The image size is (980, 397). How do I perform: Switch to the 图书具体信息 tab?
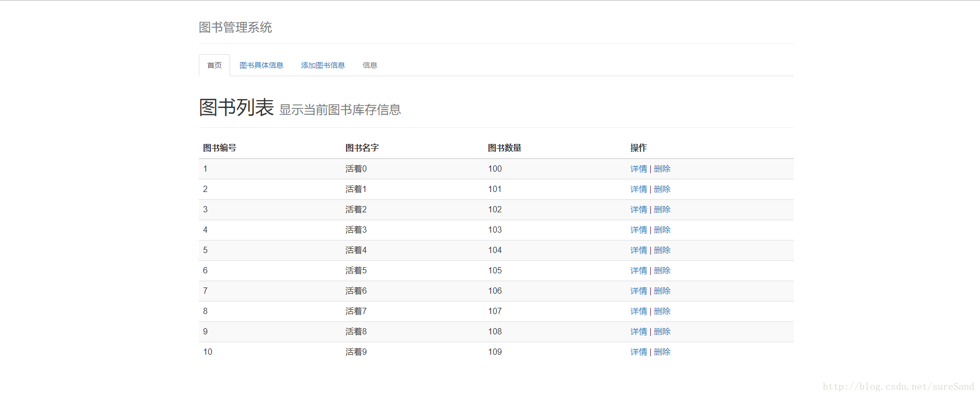(261, 65)
